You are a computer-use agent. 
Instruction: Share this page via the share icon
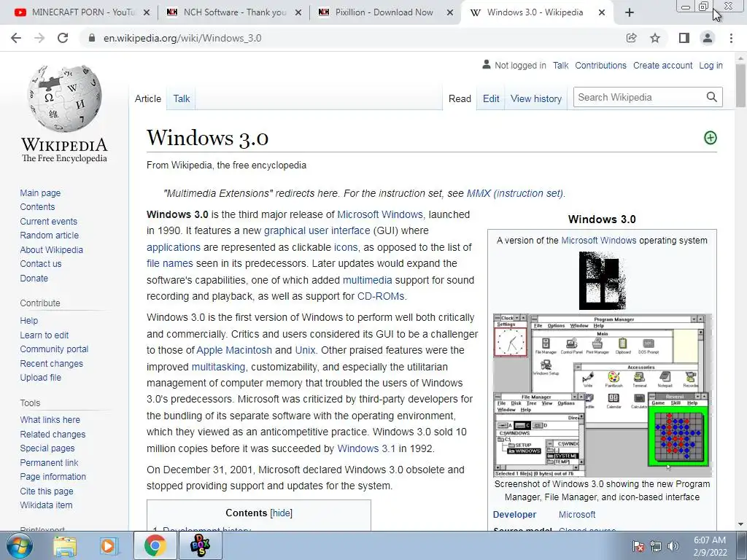click(631, 38)
